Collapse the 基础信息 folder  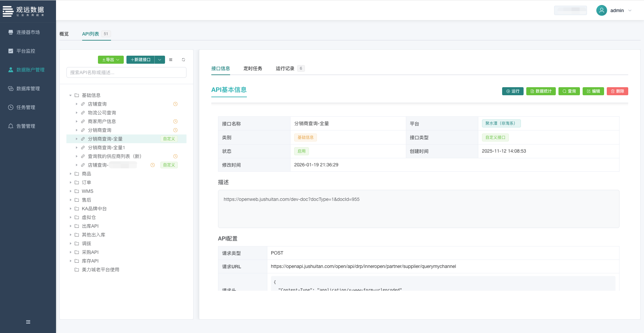pos(70,95)
